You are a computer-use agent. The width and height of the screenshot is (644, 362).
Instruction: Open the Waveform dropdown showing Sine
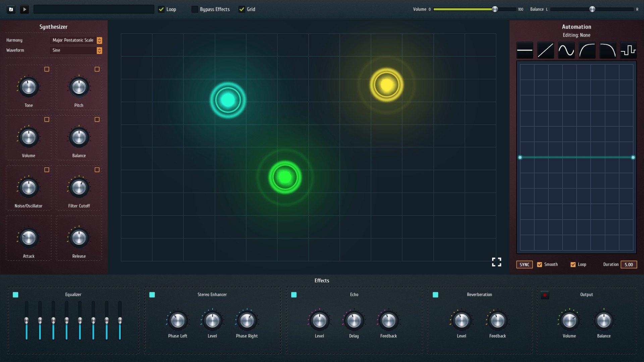76,50
